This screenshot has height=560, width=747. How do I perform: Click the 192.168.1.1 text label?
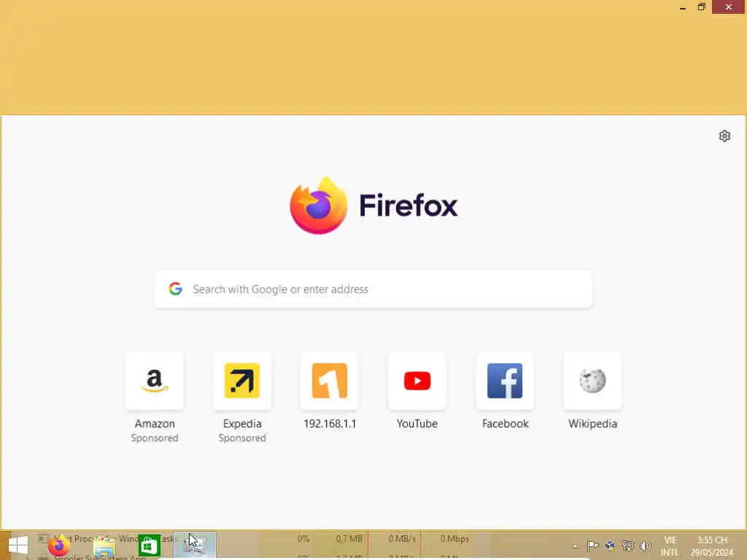pos(330,424)
